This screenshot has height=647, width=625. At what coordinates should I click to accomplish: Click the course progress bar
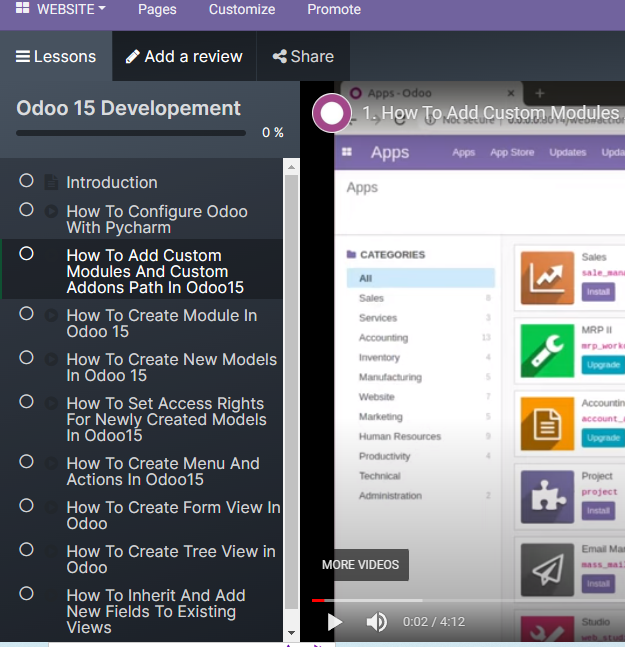coord(131,133)
